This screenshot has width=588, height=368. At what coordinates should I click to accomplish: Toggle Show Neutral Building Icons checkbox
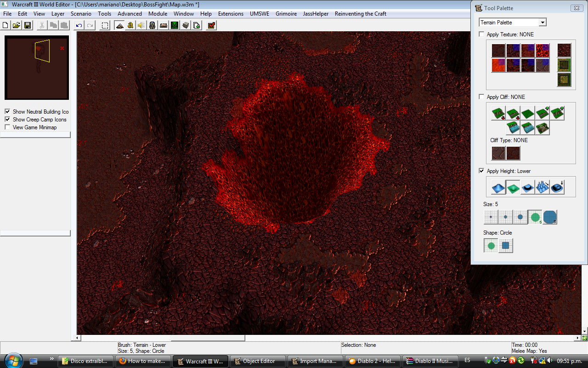click(x=7, y=112)
